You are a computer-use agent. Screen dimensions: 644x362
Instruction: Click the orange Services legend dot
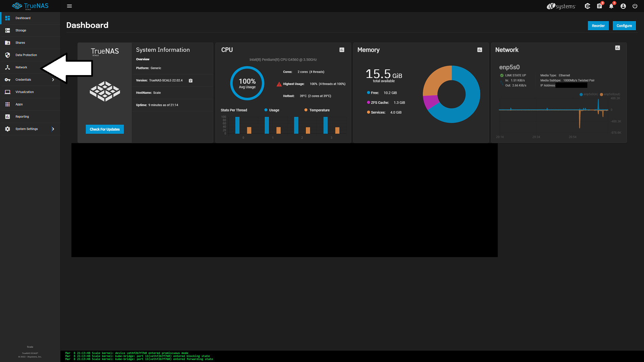click(x=368, y=112)
